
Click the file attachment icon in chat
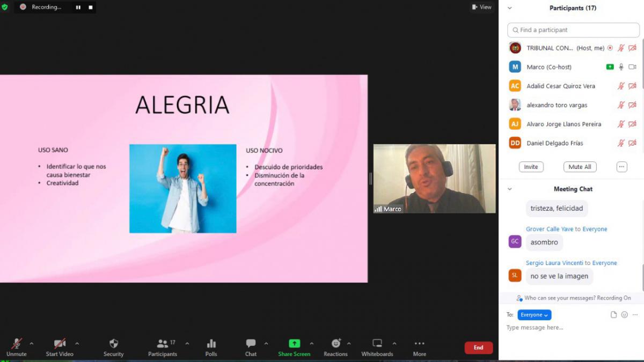click(x=613, y=315)
